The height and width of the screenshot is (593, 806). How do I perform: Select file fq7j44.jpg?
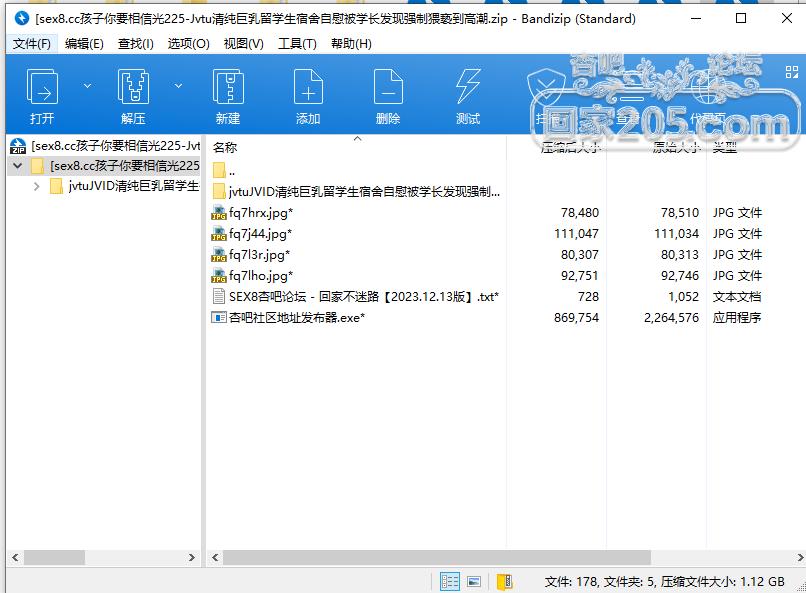(261, 234)
